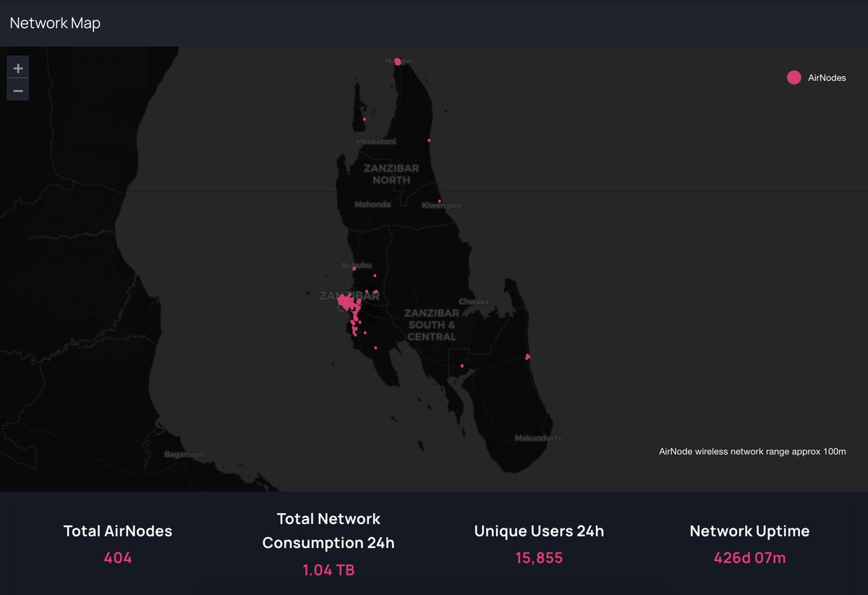Click the Network Uptime label
This screenshot has width=868, height=595.
749,531
